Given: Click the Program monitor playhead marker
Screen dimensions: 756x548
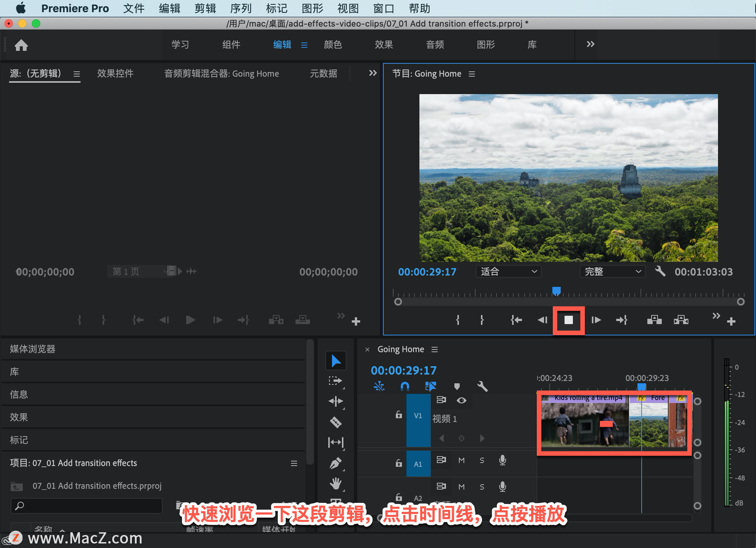Looking at the screenshot, I should [x=556, y=291].
